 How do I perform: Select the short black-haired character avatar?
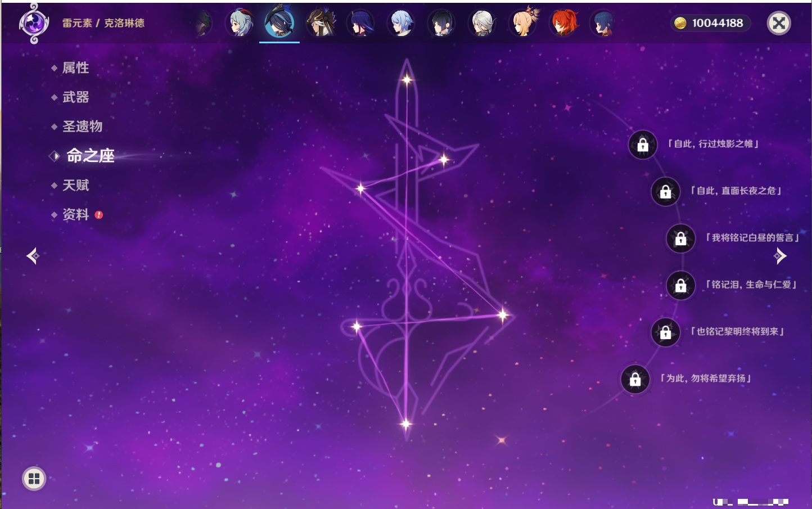pos(442,24)
